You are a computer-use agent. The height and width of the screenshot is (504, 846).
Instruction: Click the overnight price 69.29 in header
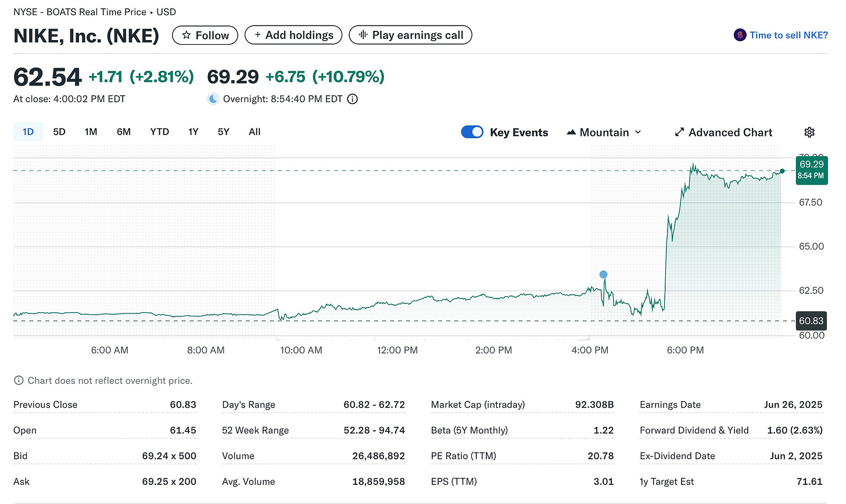click(233, 77)
